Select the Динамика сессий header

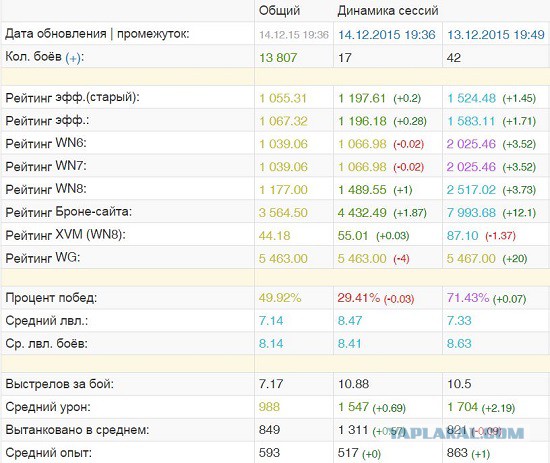(388, 11)
